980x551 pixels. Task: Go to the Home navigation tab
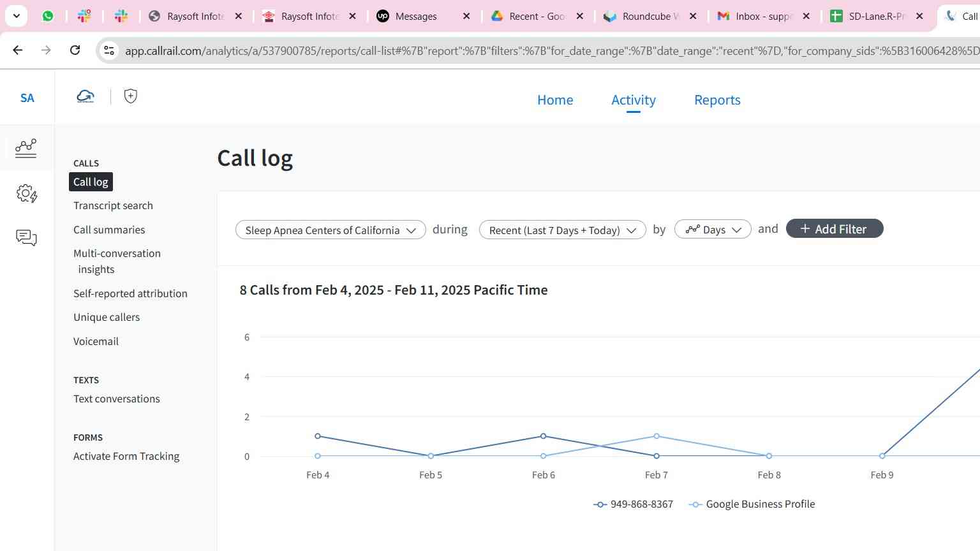555,100
